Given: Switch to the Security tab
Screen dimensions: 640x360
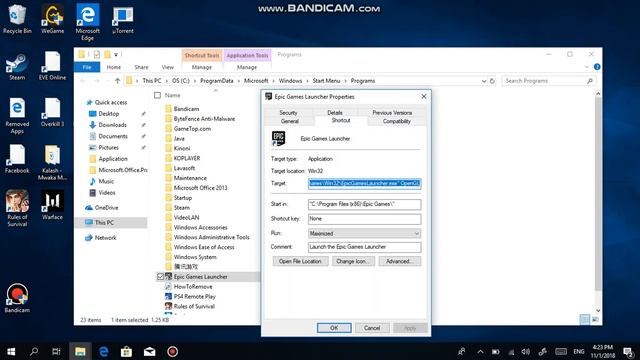Looking at the screenshot, I should 288,112.
